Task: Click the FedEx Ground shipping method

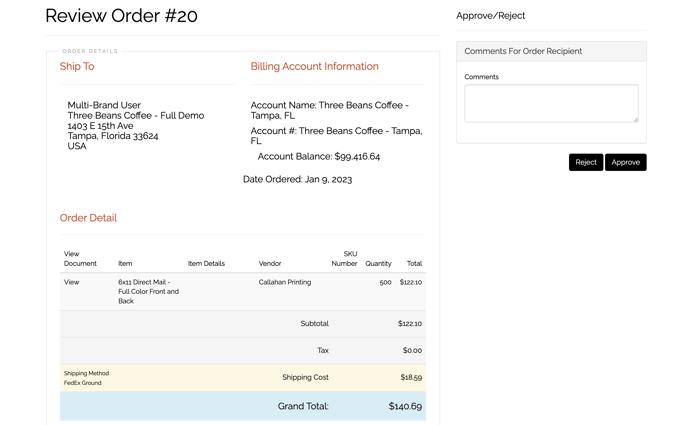Action: [83, 383]
